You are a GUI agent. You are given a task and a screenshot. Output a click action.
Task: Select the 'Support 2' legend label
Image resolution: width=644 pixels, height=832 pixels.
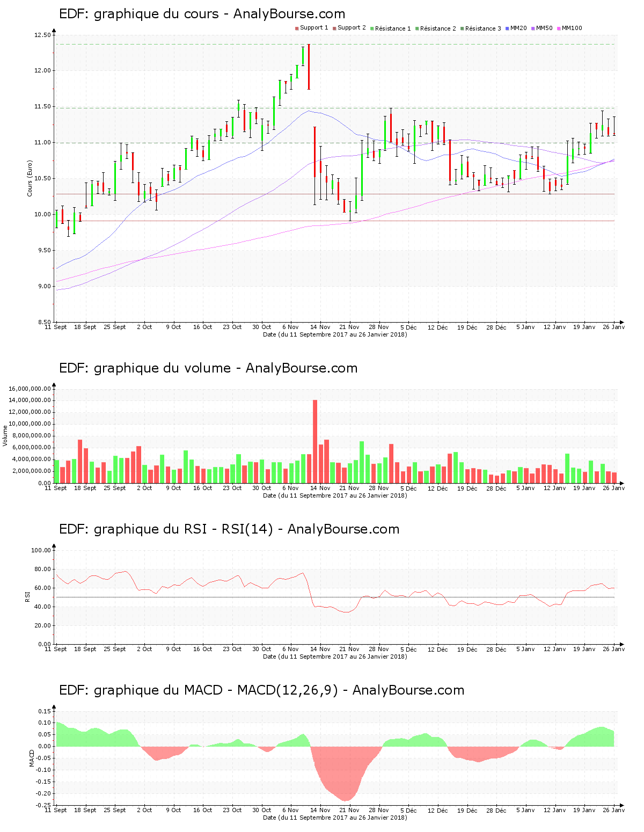352,28
